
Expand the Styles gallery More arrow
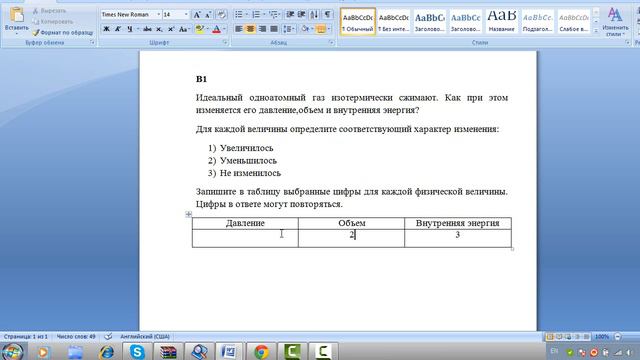click(596, 31)
